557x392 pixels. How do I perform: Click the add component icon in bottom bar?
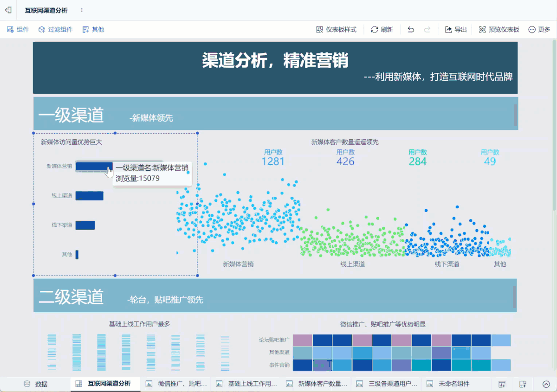tap(502, 384)
